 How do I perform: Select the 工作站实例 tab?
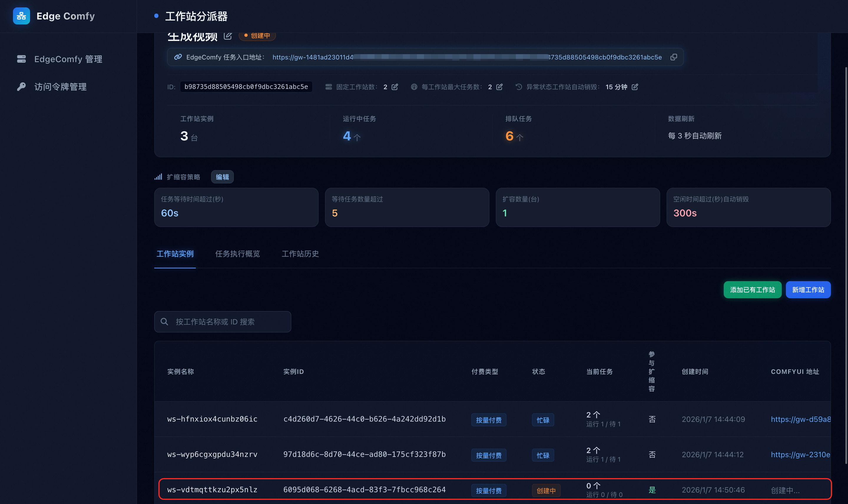(175, 254)
